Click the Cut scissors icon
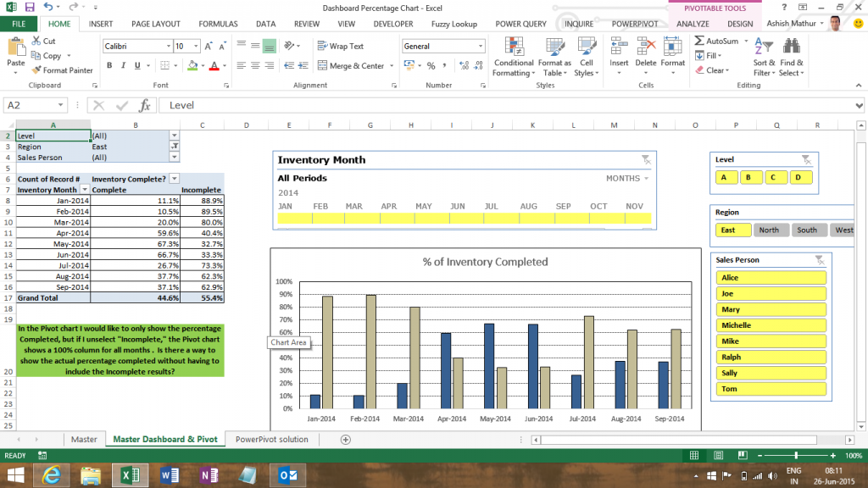This screenshot has width=868, height=488. click(36, 41)
